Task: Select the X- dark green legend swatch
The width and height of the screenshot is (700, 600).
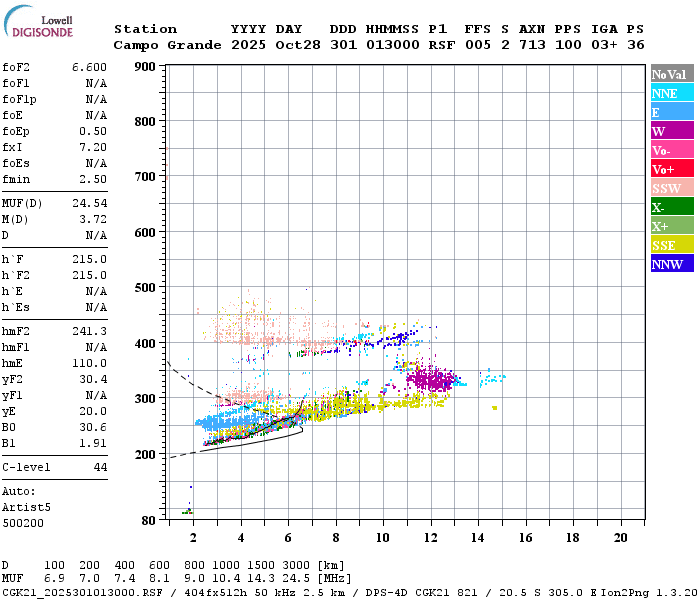Action: click(x=672, y=207)
